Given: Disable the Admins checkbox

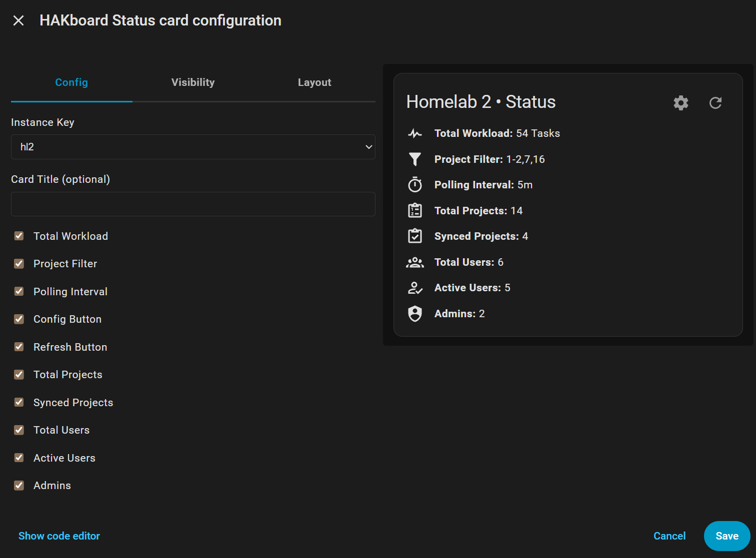Looking at the screenshot, I should [19, 485].
